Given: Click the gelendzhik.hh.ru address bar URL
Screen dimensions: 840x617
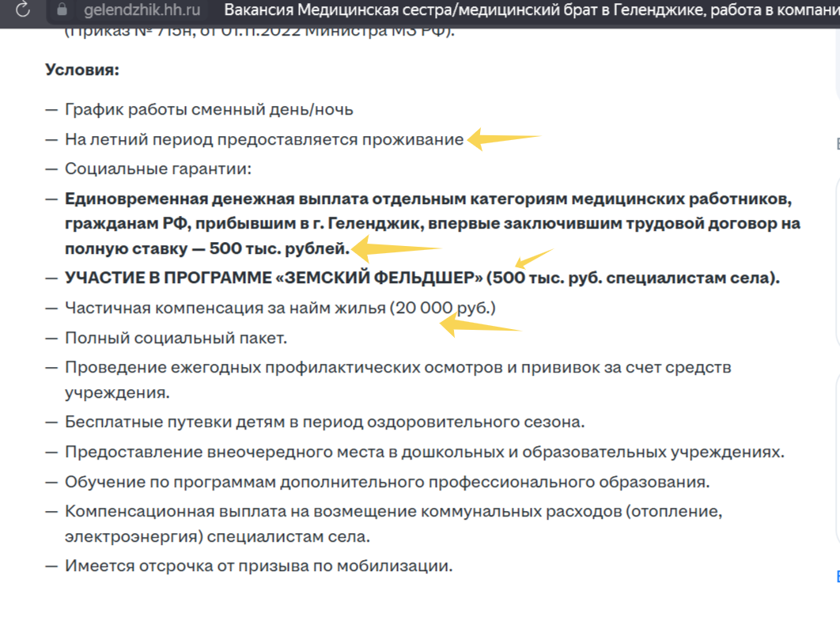Looking at the screenshot, I should click(x=142, y=9).
